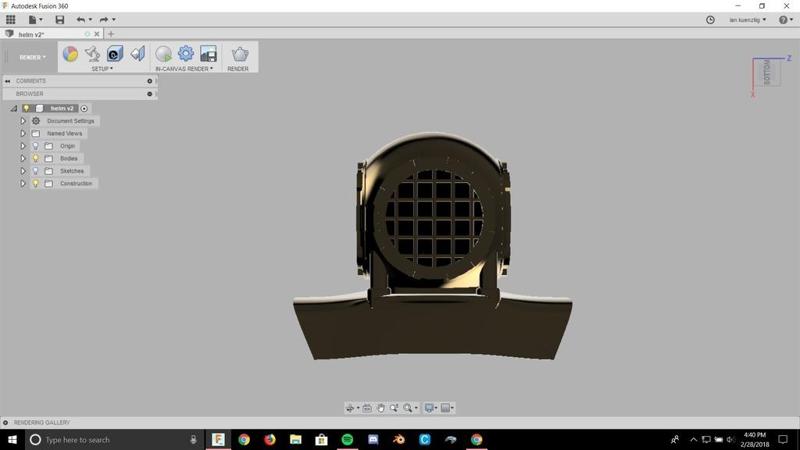Open Blender from the taskbar
This screenshot has height=450, width=800.
[x=399, y=439]
